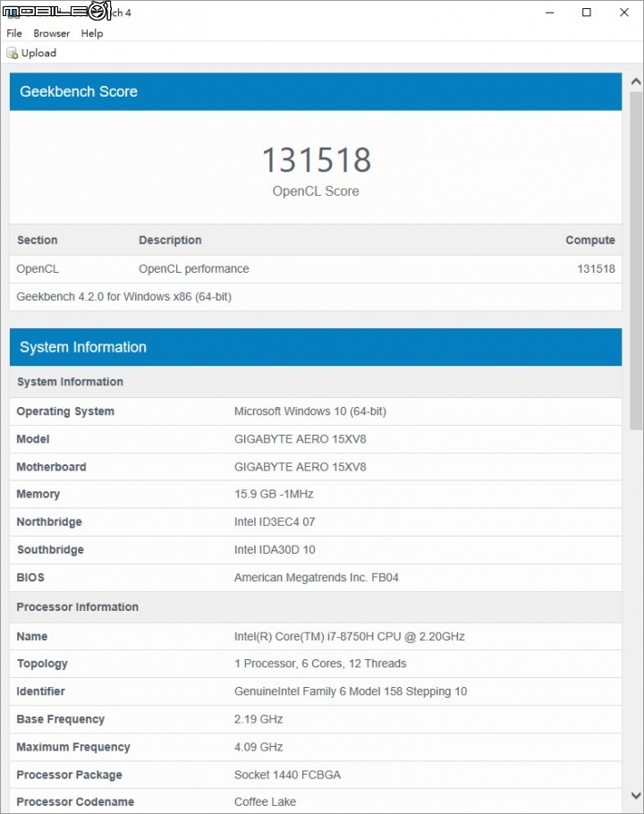Click the OpenCL Score label
This screenshot has height=814, width=644.
316,191
